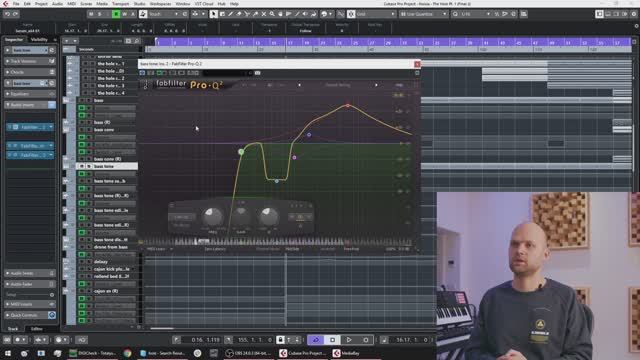Click the Record button in transport bar
The width and height of the screenshot is (640, 360).
tap(366, 340)
